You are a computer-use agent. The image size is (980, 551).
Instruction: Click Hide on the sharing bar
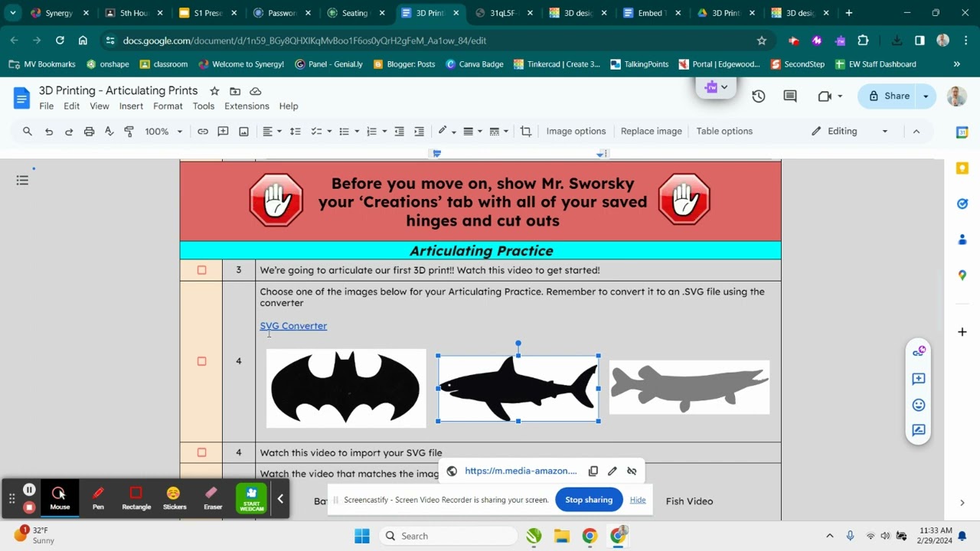pyautogui.click(x=638, y=500)
